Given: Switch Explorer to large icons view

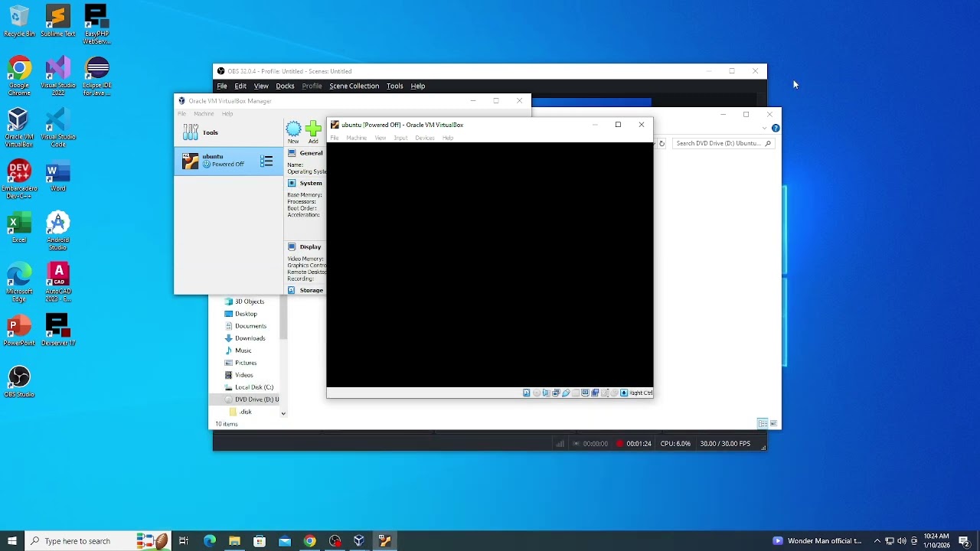Looking at the screenshot, I should 773,424.
